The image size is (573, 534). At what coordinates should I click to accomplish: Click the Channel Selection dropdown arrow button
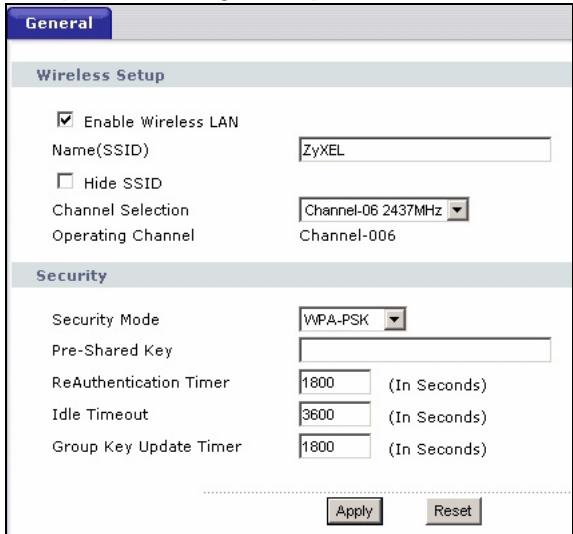coord(458,210)
